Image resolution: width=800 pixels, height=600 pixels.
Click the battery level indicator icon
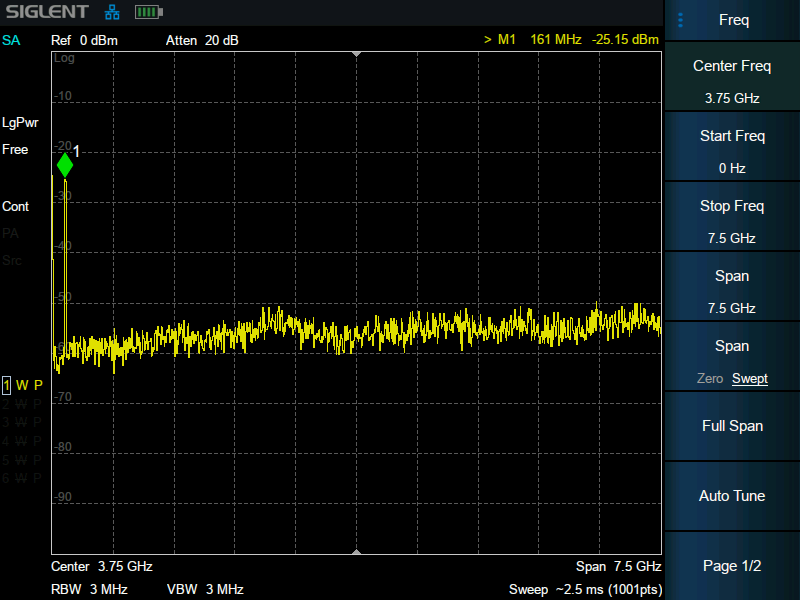click(x=148, y=13)
